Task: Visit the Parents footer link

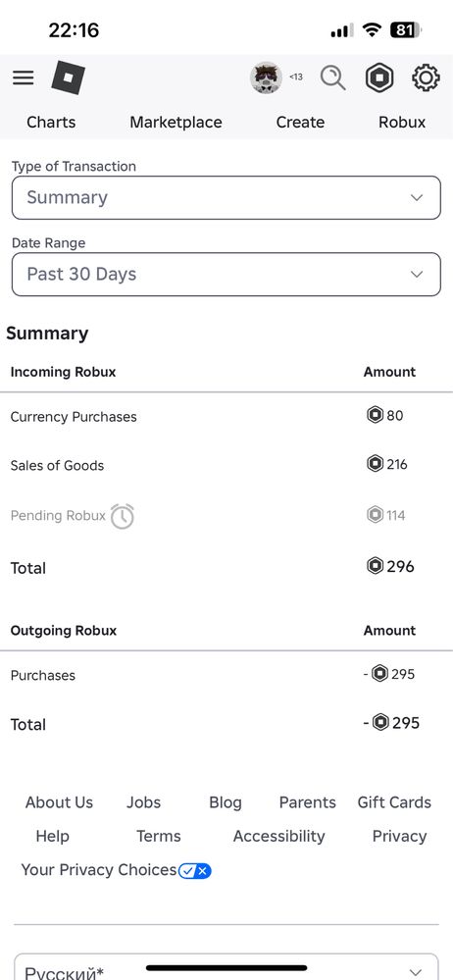Action: click(308, 802)
